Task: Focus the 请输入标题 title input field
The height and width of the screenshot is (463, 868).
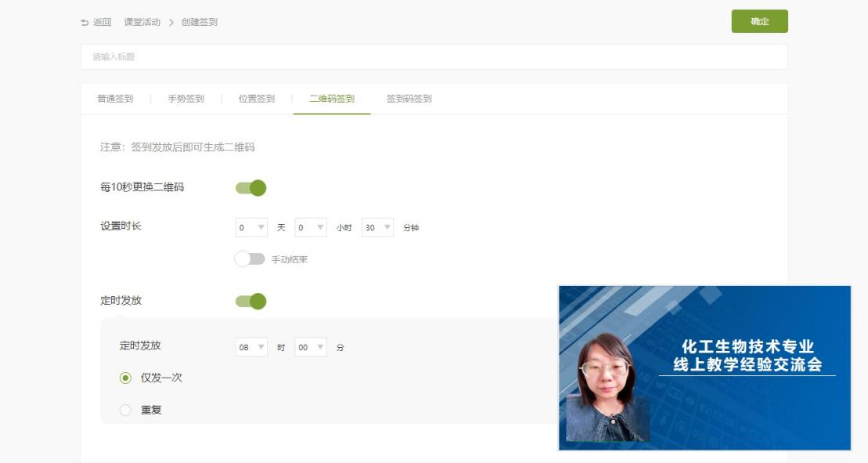Action: (x=434, y=56)
